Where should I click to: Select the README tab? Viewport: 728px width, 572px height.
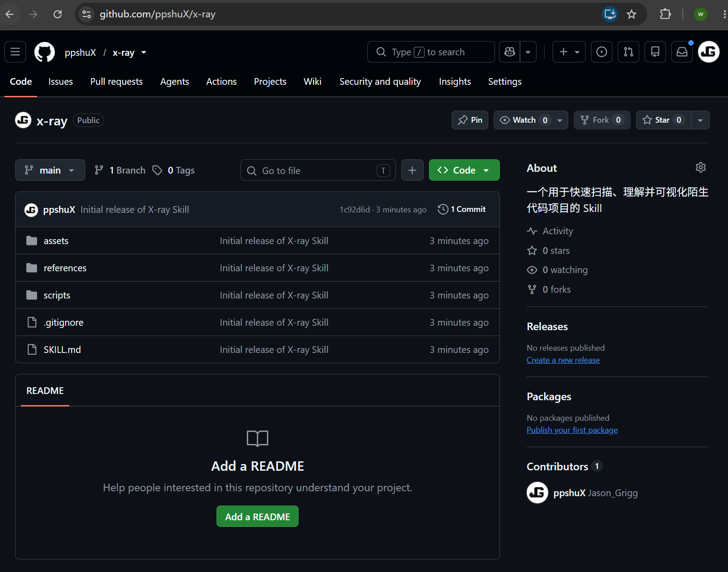[x=45, y=391]
